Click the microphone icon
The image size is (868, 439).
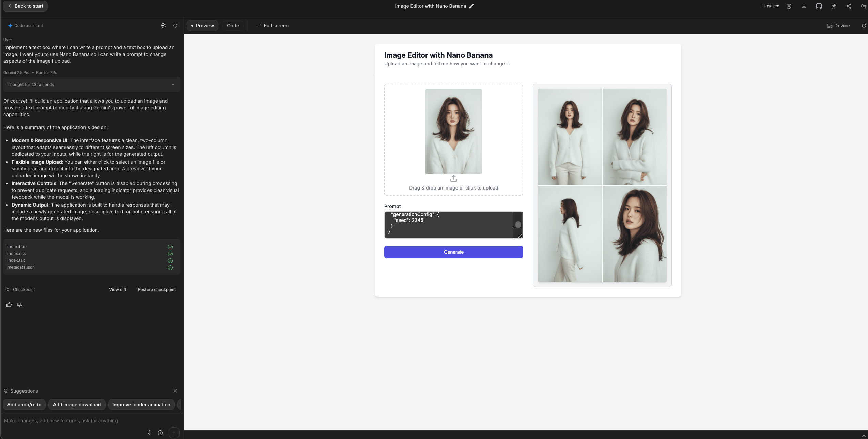150,433
